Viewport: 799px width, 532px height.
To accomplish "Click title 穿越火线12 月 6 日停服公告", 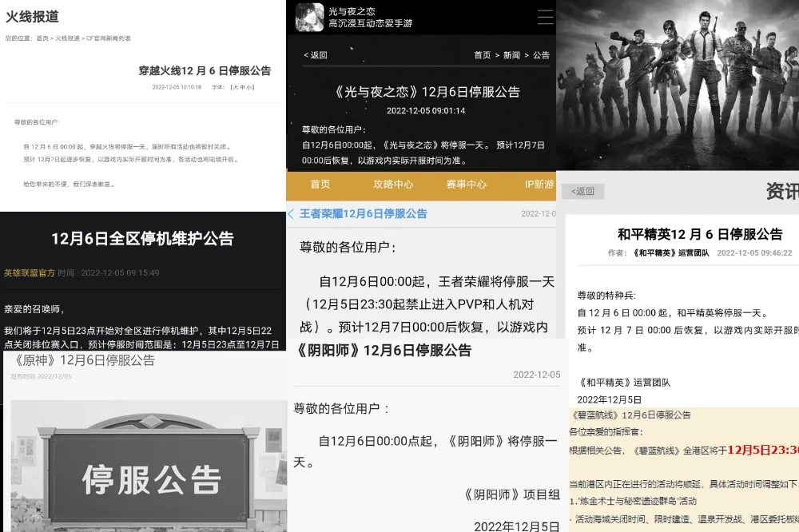I will coord(205,71).
